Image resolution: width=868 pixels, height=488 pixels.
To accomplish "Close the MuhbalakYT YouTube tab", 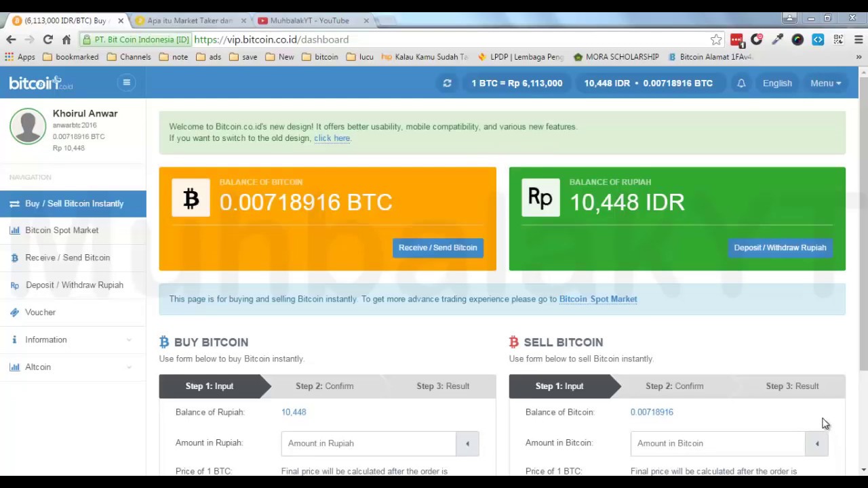I will [366, 21].
